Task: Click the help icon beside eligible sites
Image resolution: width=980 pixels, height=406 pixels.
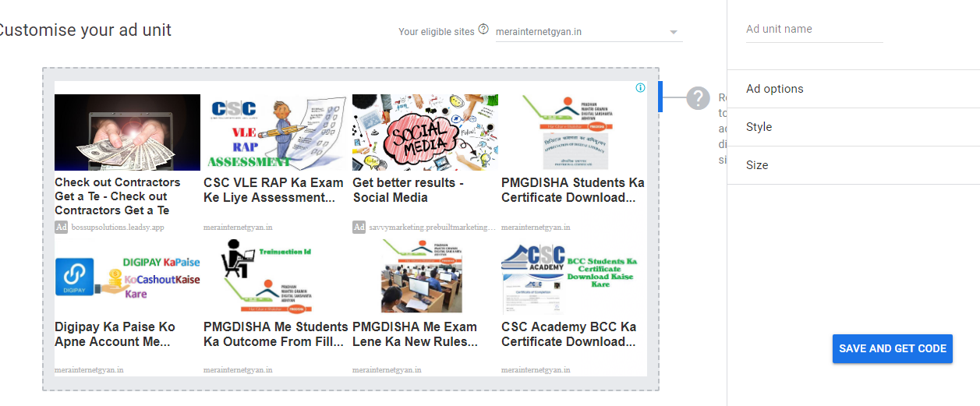Action: [483, 30]
